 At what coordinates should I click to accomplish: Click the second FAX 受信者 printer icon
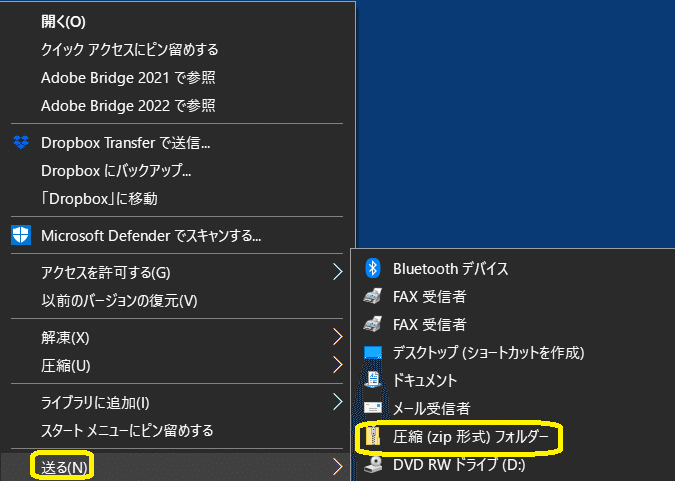[373, 324]
